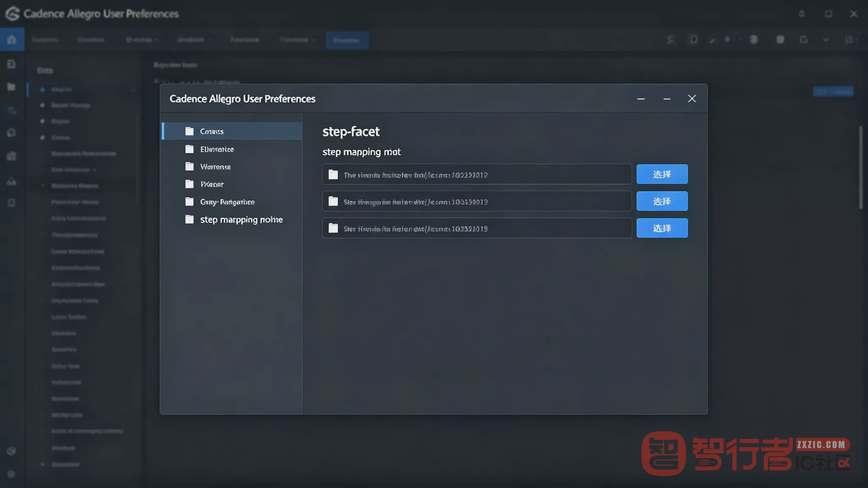868x488 pixels.
Task: Click the folder icon in the left sidebar
Action: point(11,87)
